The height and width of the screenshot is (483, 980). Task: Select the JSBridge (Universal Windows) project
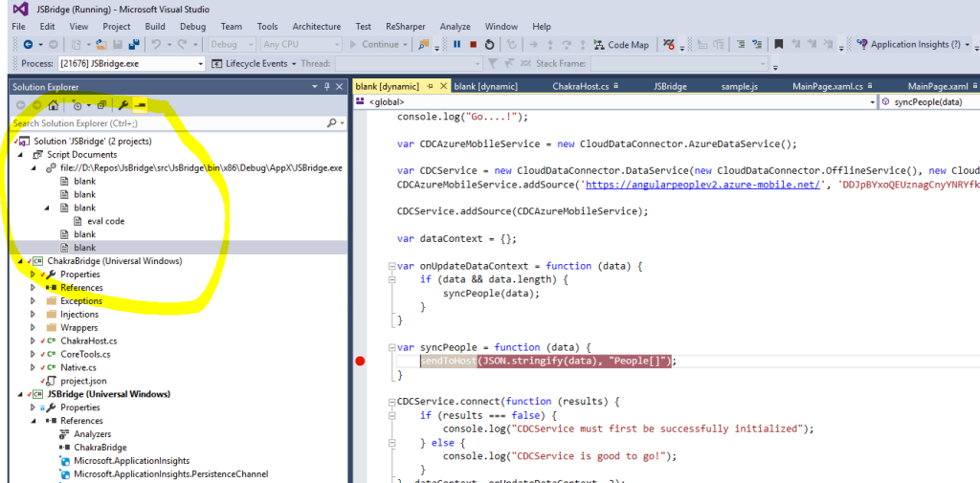109,394
